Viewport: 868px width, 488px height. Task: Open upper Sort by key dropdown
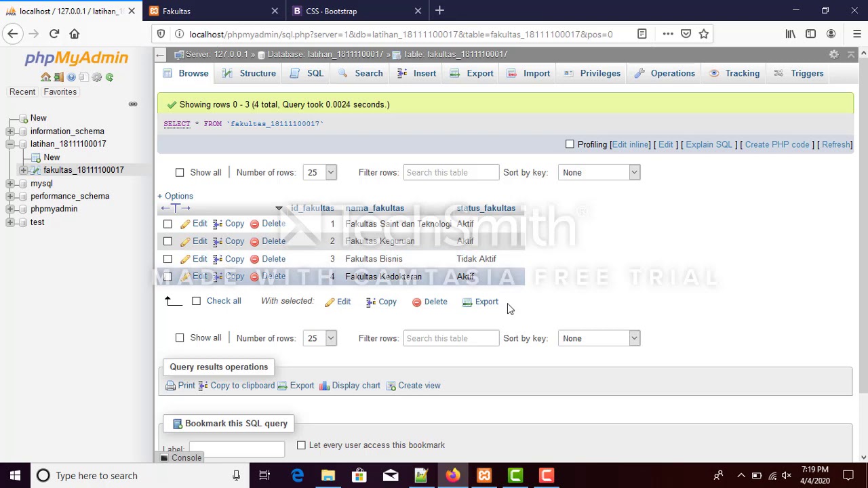[x=599, y=172]
